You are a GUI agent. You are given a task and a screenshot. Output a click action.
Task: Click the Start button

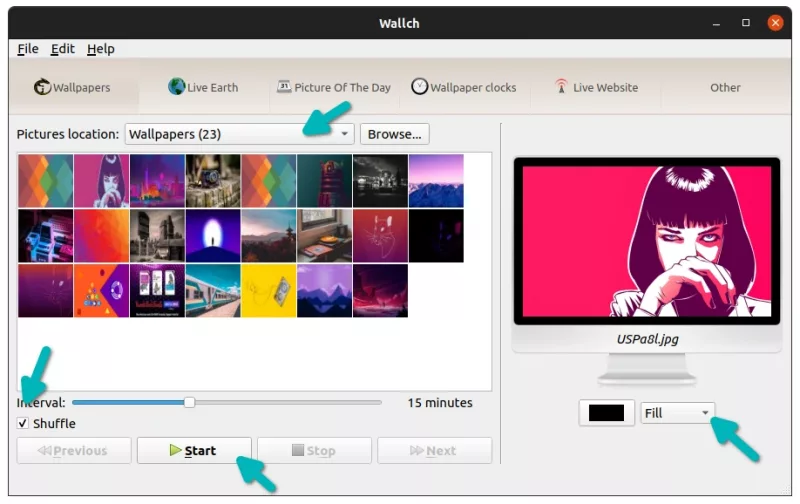194,450
